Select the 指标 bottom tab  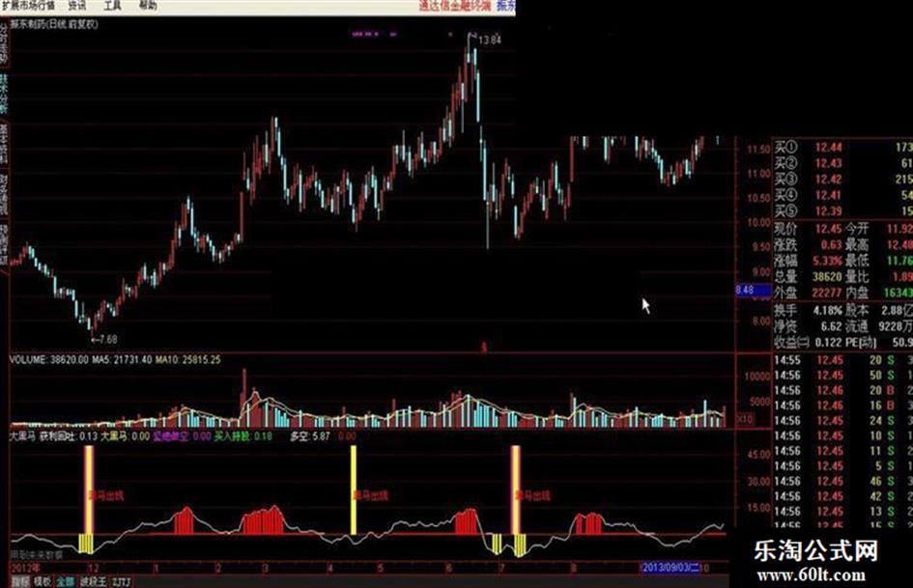tap(19, 581)
